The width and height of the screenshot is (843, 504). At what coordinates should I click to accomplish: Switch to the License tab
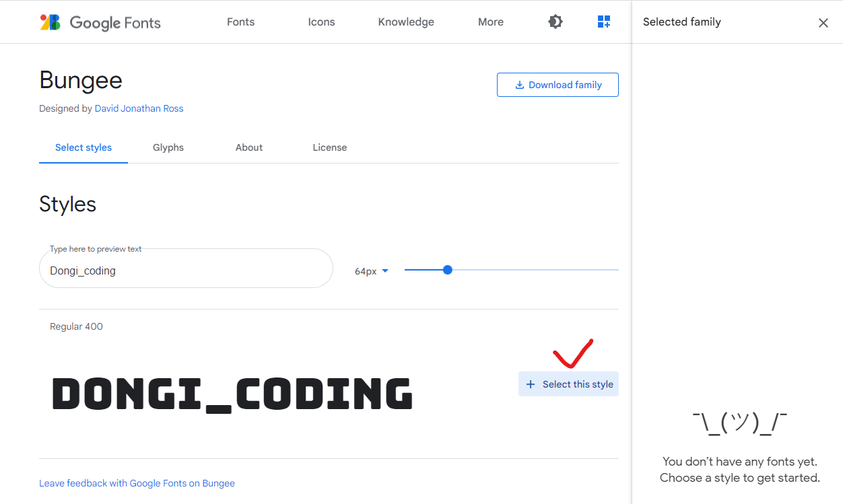click(x=330, y=147)
